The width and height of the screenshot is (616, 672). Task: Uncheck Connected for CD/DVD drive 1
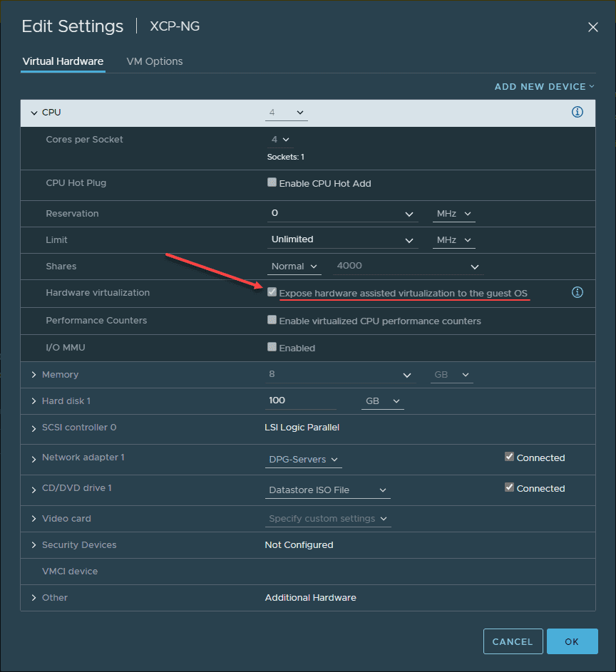click(509, 487)
